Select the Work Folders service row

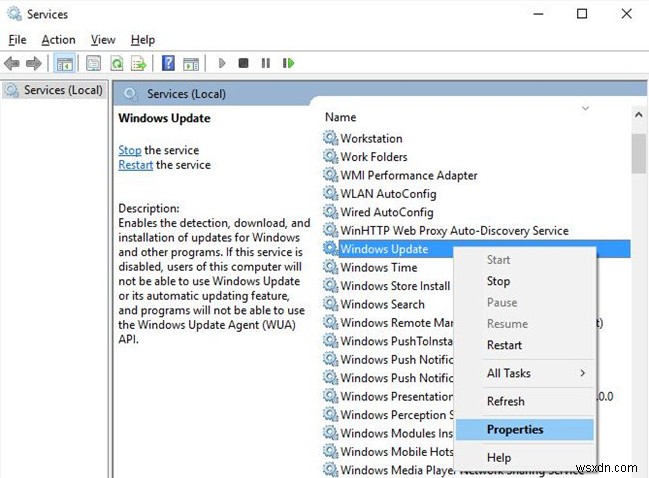374,157
